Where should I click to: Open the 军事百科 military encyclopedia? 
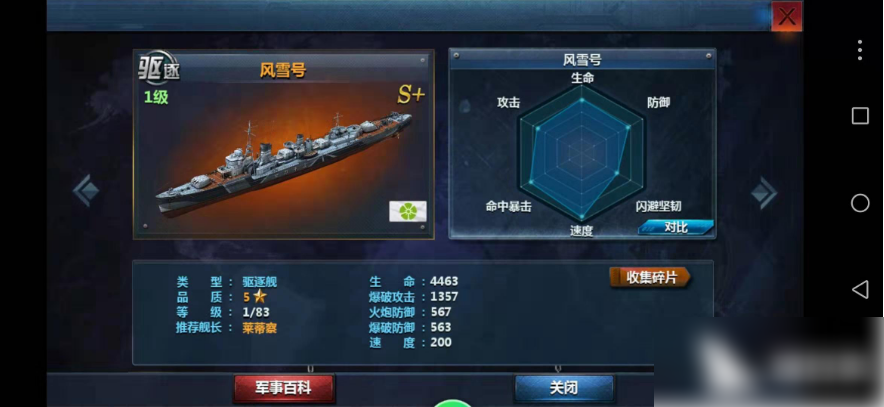point(284,388)
